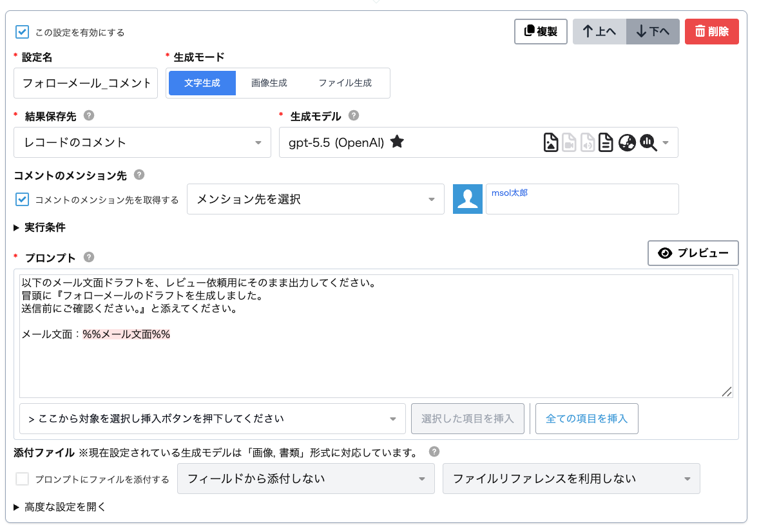Click the プレビュー preview button
The height and width of the screenshot is (532, 759).
[693, 253]
